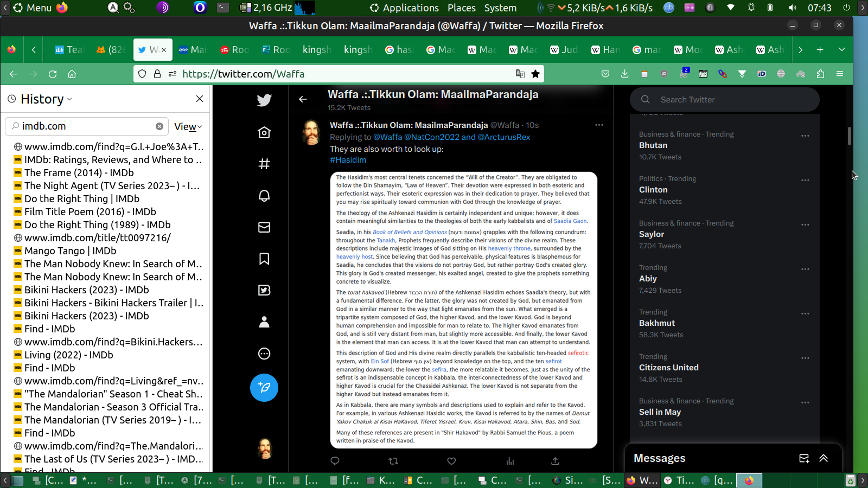This screenshot has width=868, height=488.
Task: List all tabs dropdown arrow
Action: pyautogui.click(x=842, y=50)
